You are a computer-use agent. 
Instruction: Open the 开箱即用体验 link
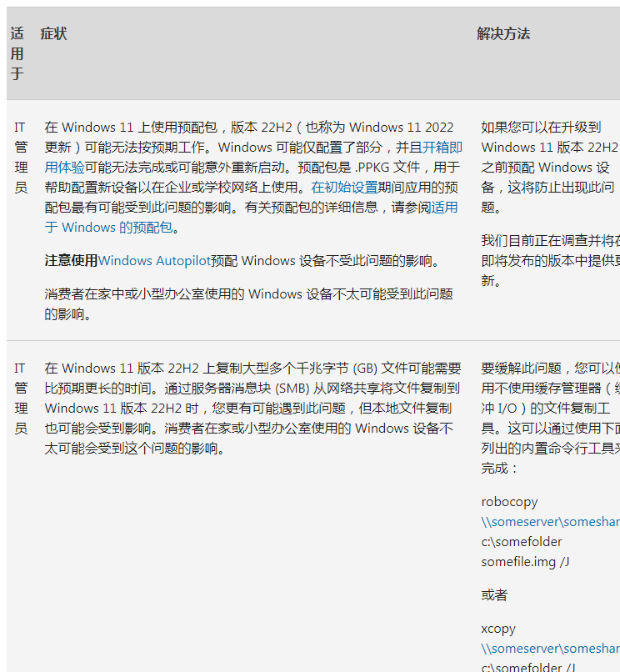[442, 148]
